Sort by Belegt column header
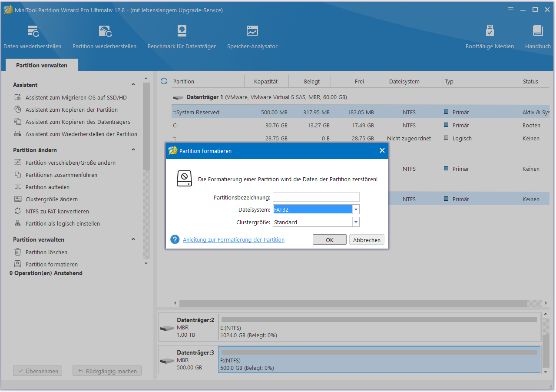The width and height of the screenshot is (556, 392). coord(312,81)
